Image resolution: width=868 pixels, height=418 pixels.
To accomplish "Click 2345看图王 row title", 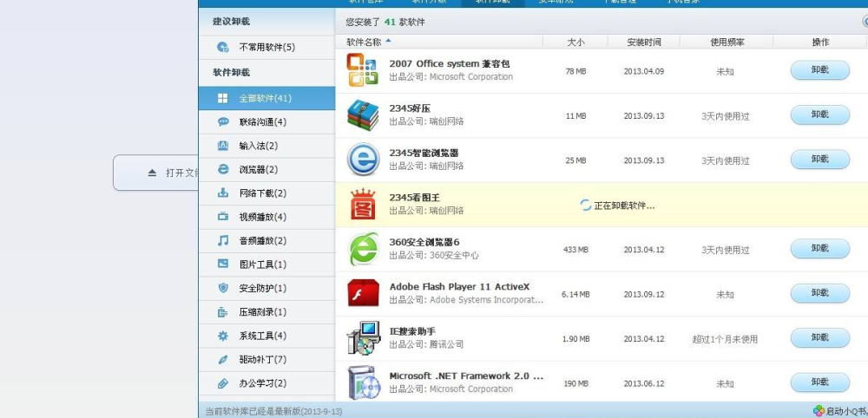I will [x=415, y=198].
